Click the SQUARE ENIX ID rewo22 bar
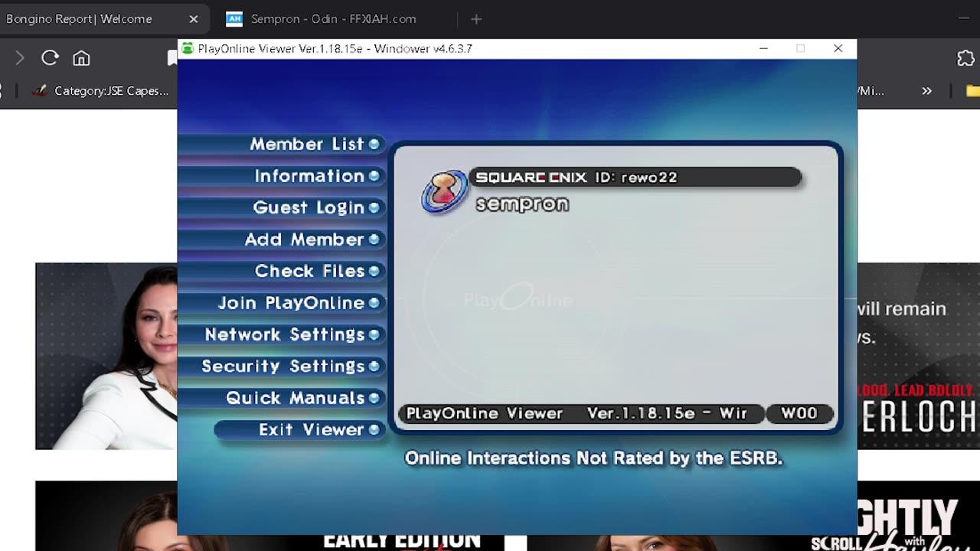Screen dimensions: 980x551 [634, 178]
